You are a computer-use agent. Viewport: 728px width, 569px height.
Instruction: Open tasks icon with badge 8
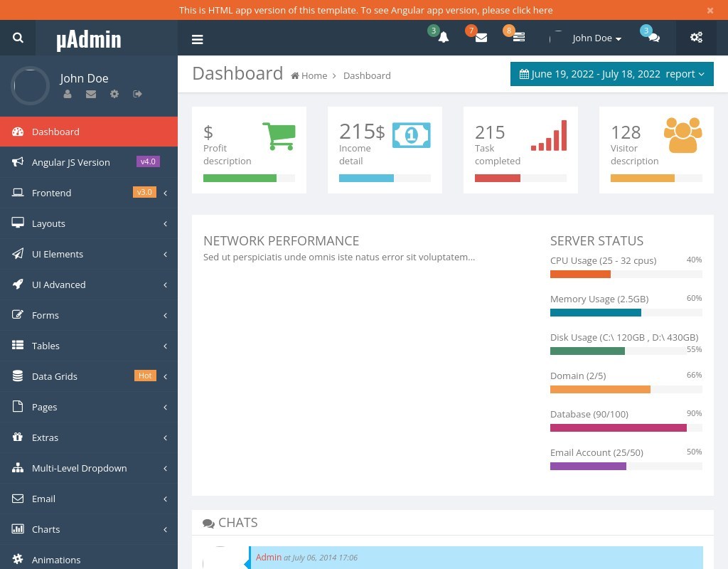pos(519,37)
